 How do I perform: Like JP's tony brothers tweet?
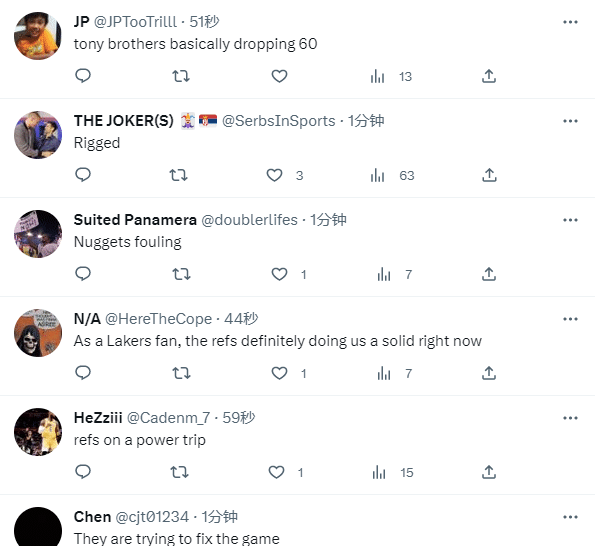tap(279, 76)
